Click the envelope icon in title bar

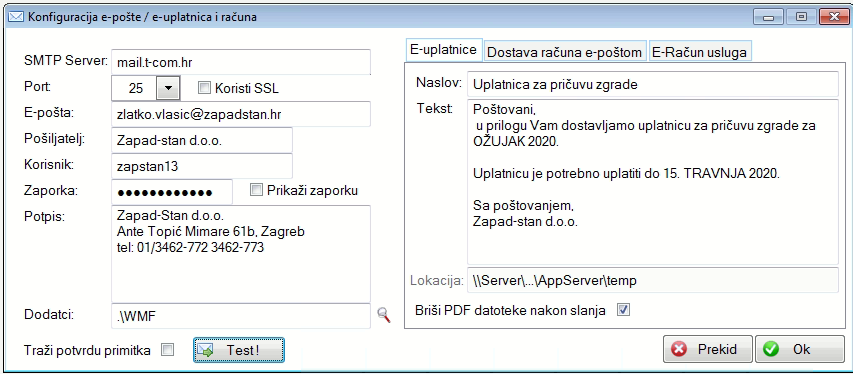pyautogui.click(x=16, y=17)
